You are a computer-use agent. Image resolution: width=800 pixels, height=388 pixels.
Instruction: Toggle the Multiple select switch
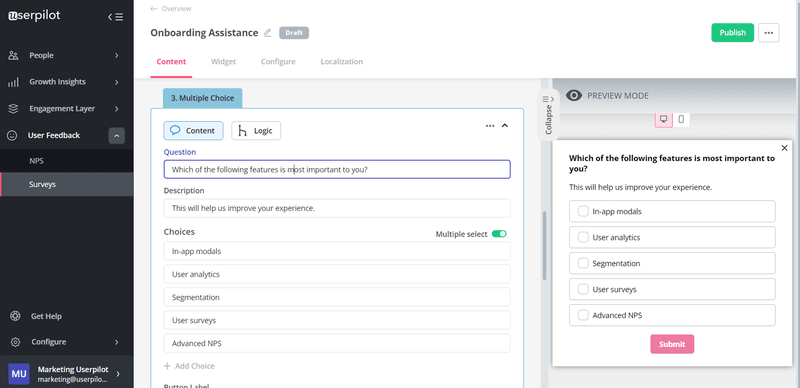[499, 234]
